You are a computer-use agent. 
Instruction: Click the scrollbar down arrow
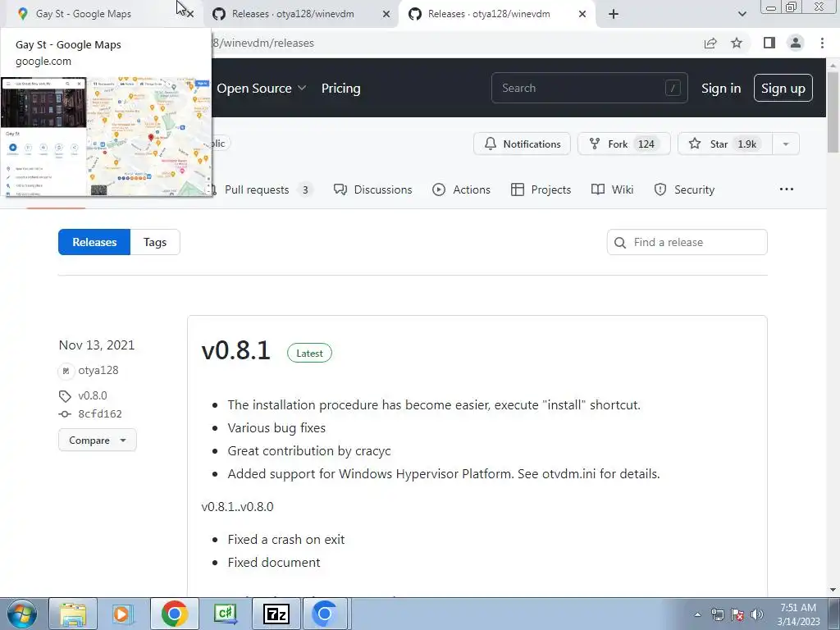(833, 590)
